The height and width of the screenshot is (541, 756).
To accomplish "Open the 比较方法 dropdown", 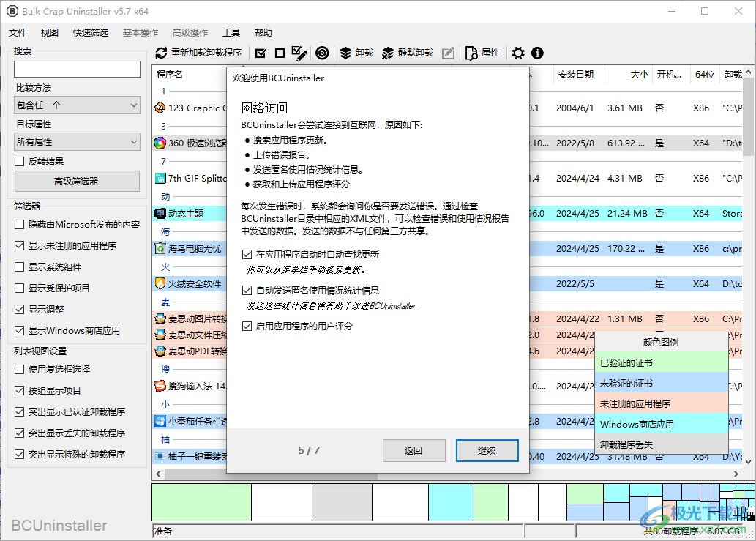I will [x=76, y=105].
